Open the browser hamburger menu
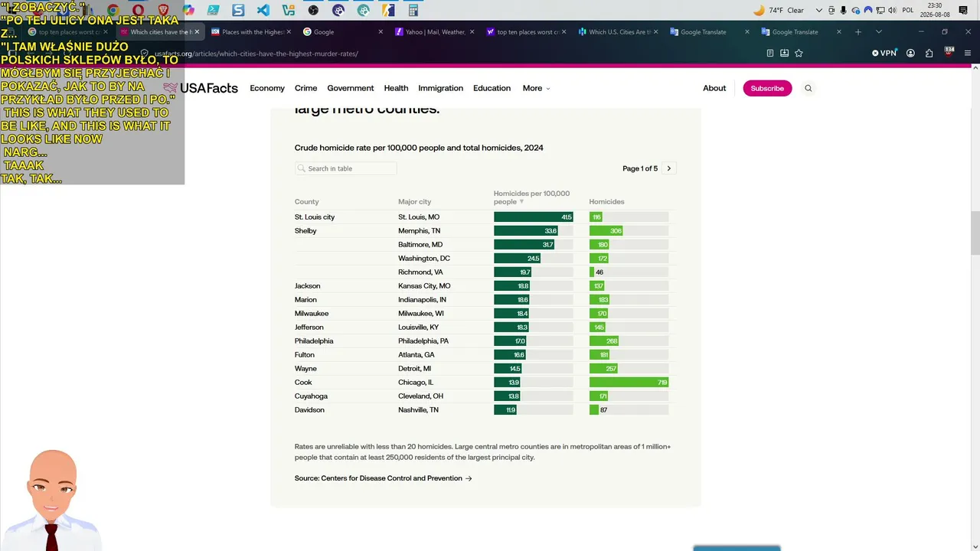This screenshot has height=551, width=980. [968, 53]
